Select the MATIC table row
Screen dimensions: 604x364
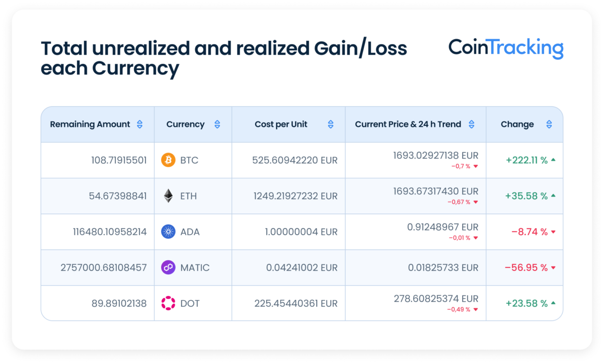[x=302, y=267]
